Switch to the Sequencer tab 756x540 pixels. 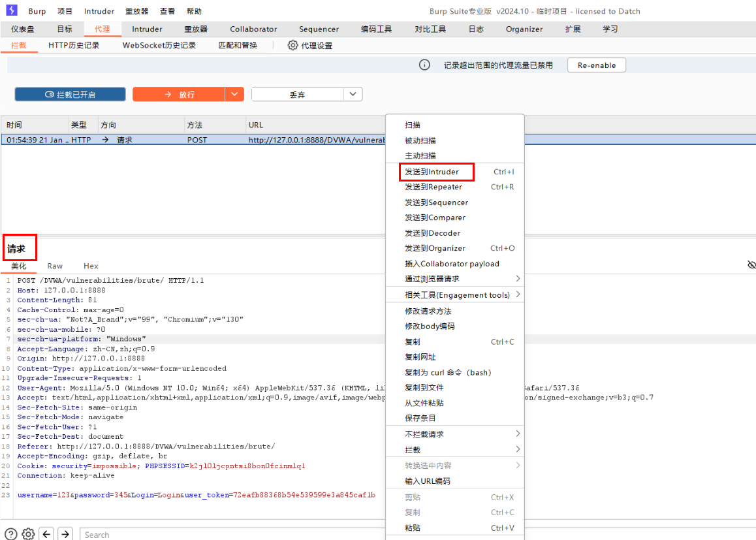[319, 29]
